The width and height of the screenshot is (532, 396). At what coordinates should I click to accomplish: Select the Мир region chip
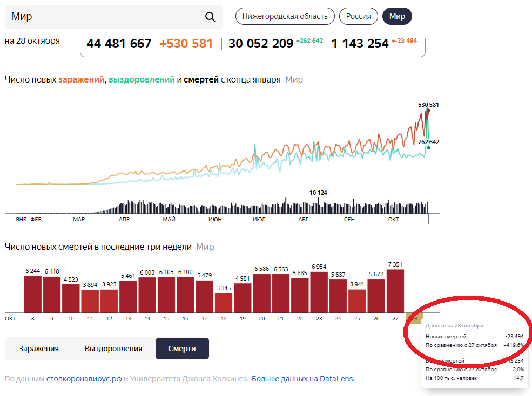click(x=397, y=16)
